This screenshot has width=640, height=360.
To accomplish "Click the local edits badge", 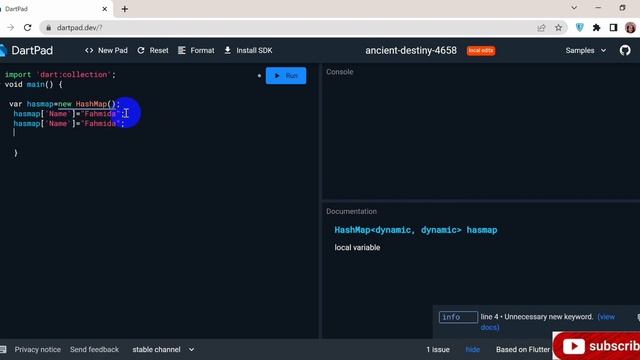I will tap(481, 51).
